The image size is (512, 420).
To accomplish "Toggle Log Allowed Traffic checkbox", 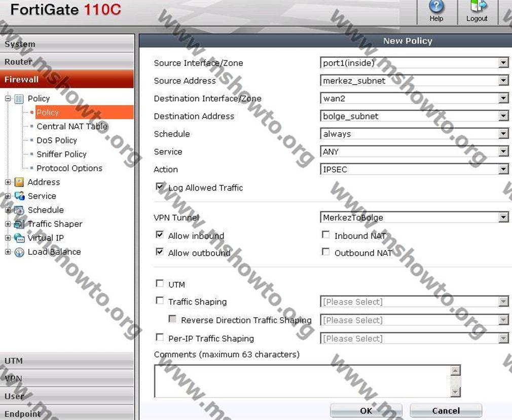I will 160,186.
